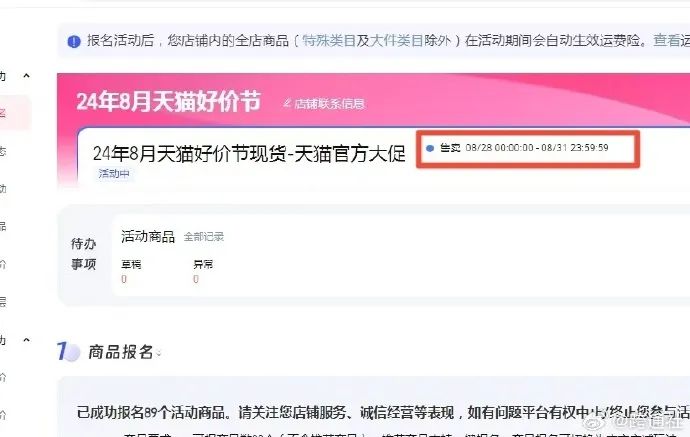Click the number 1 step icon before 商品报名

(68, 352)
